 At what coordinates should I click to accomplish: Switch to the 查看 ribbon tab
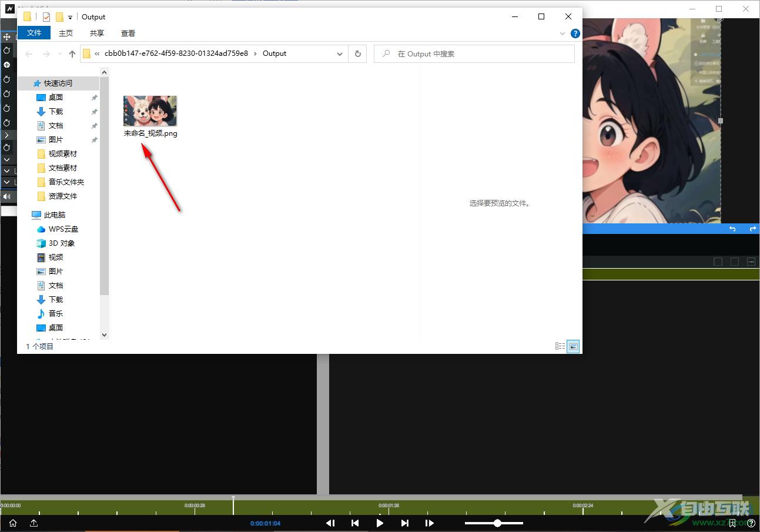[x=128, y=34]
